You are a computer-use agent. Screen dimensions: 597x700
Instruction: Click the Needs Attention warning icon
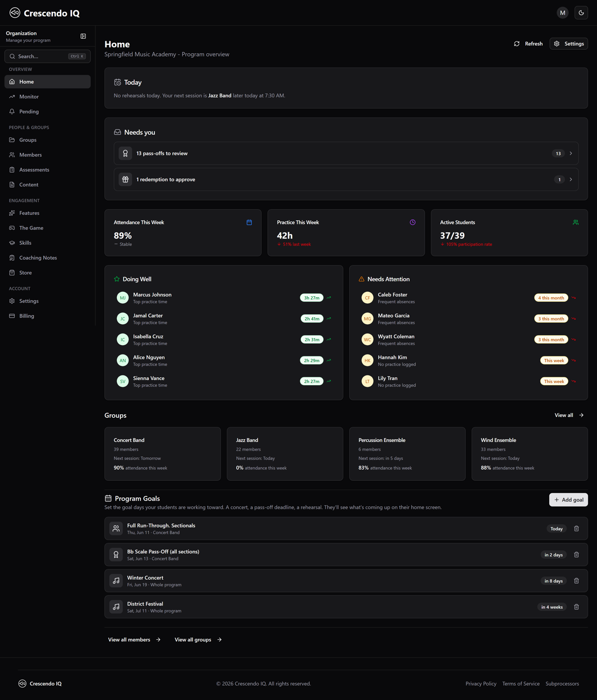(362, 279)
